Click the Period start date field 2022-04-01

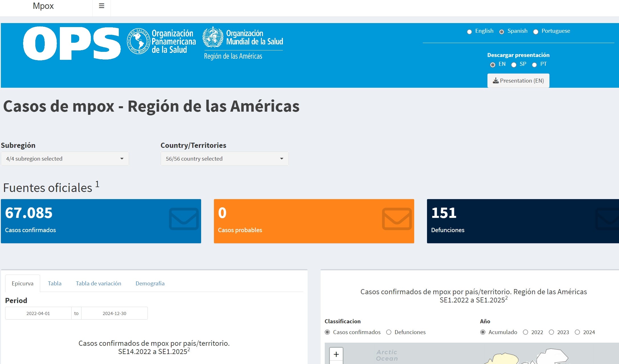tap(38, 313)
